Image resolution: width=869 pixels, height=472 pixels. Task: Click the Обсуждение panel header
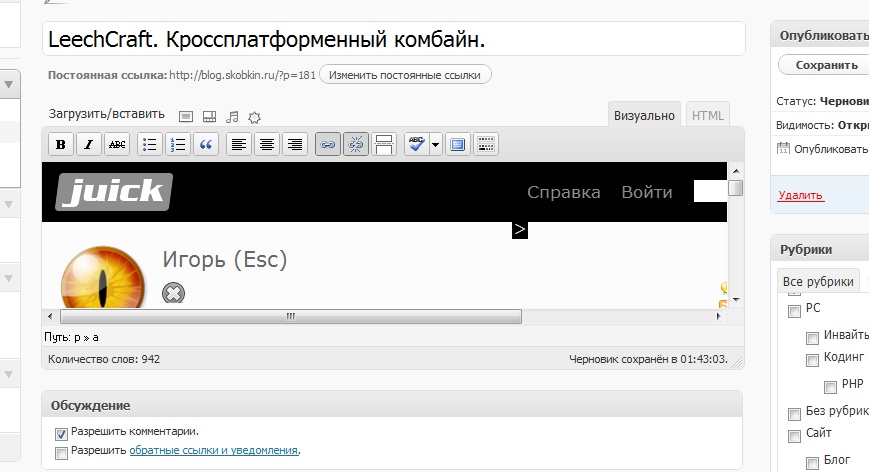[x=392, y=405]
